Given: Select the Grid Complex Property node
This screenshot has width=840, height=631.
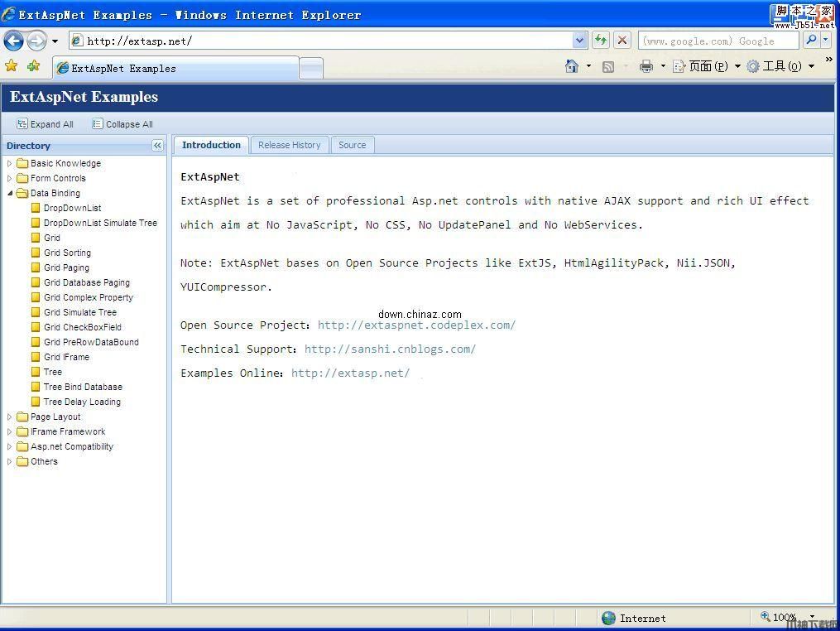Looking at the screenshot, I should click(89, 297).
